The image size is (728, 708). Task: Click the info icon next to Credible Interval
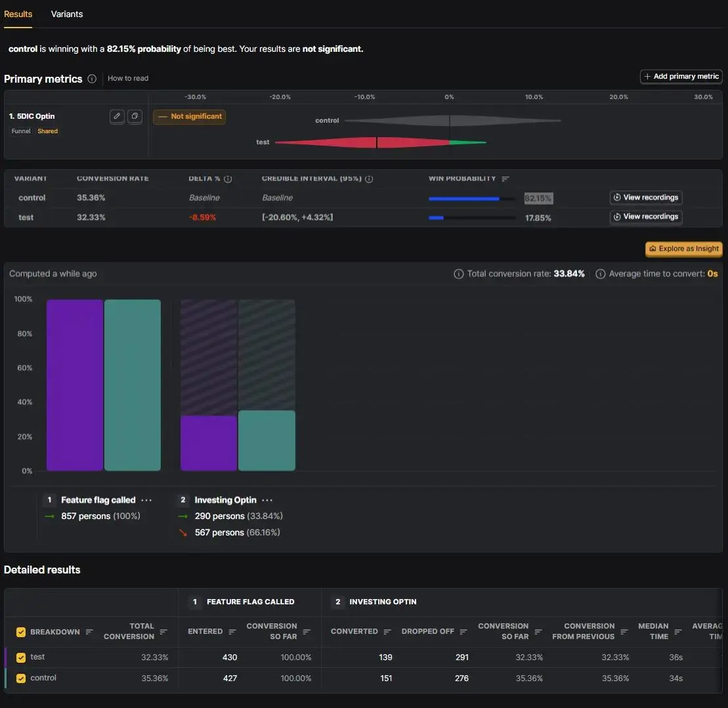coord(369,178)
